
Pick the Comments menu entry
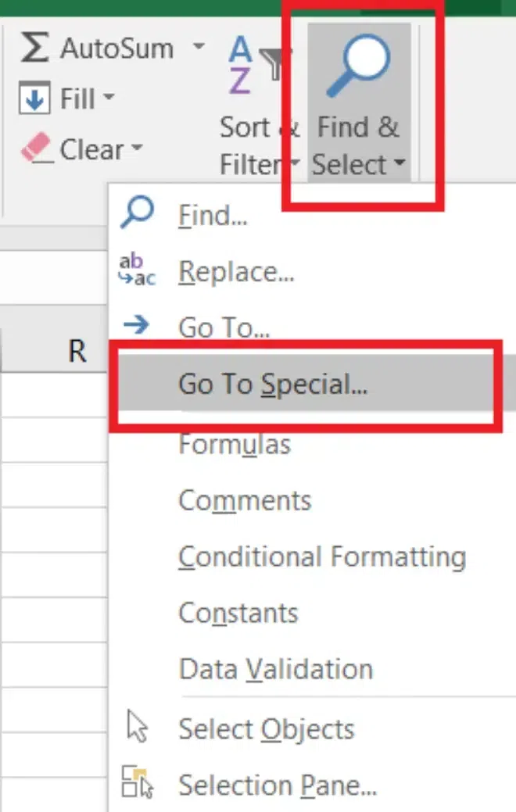pos(245,500)
